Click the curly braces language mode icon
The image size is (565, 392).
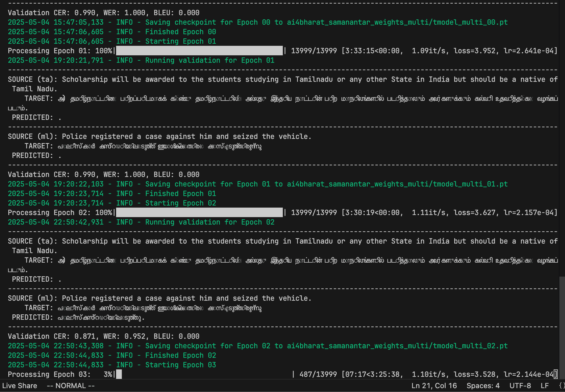pyautogui.click(x=561, y=386)
